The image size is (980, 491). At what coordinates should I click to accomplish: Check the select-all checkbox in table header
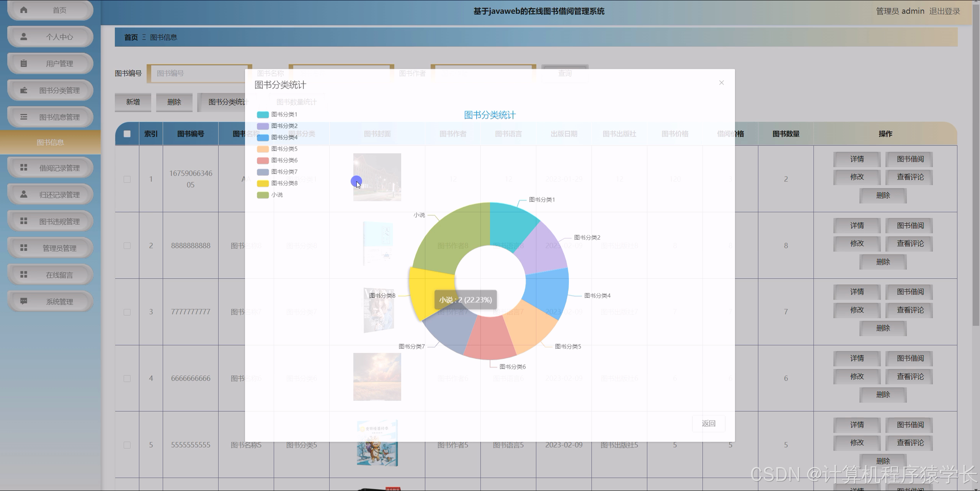coord(127,134)
